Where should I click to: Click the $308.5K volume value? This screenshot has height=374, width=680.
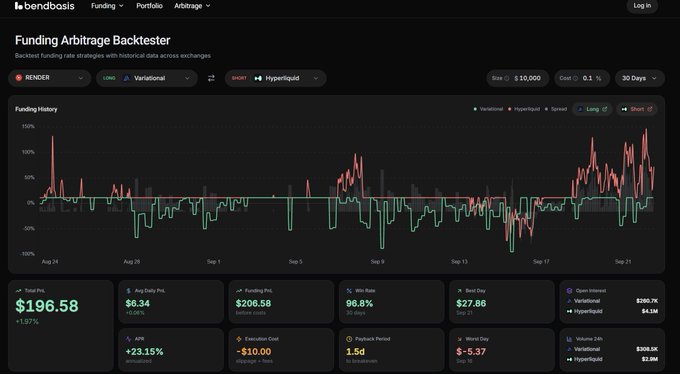click(x=647, y=349)
